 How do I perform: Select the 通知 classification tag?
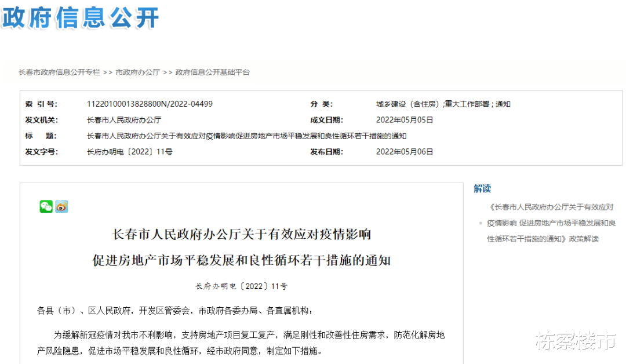coord(503,104)
